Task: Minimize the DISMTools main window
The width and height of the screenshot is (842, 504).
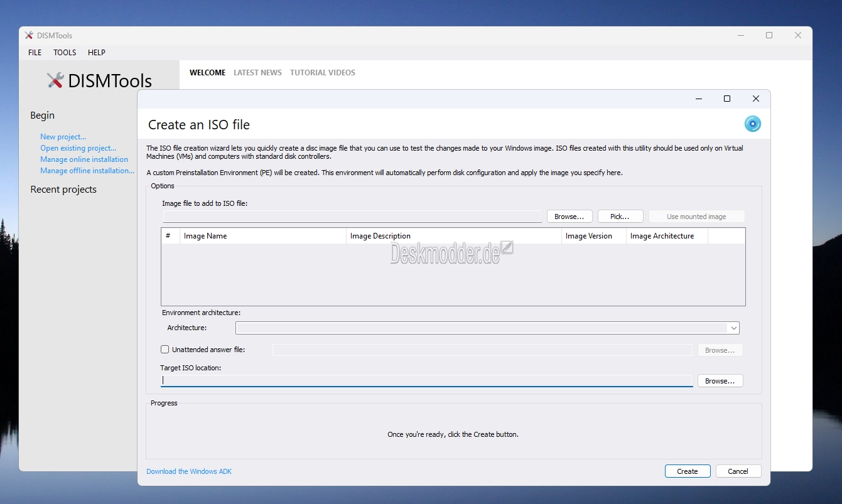Action: (740, 36)
